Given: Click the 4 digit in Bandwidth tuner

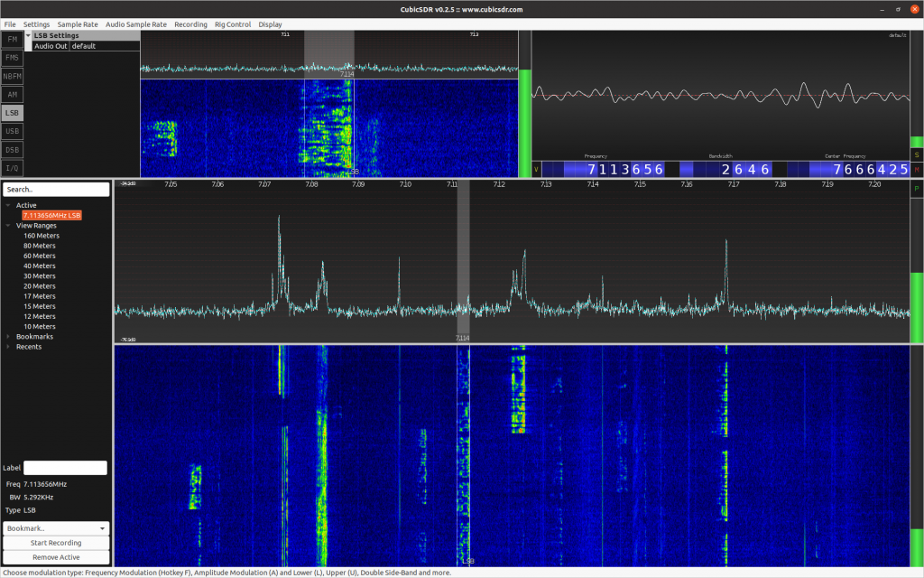Looking at the screenshot, I should [752, 170].
